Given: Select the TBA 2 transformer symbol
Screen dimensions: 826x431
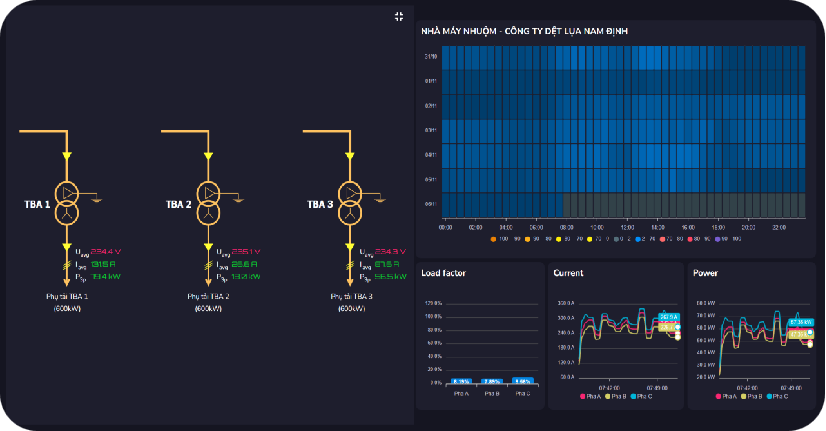Looking at the screenshot, I should coord(209,202).
